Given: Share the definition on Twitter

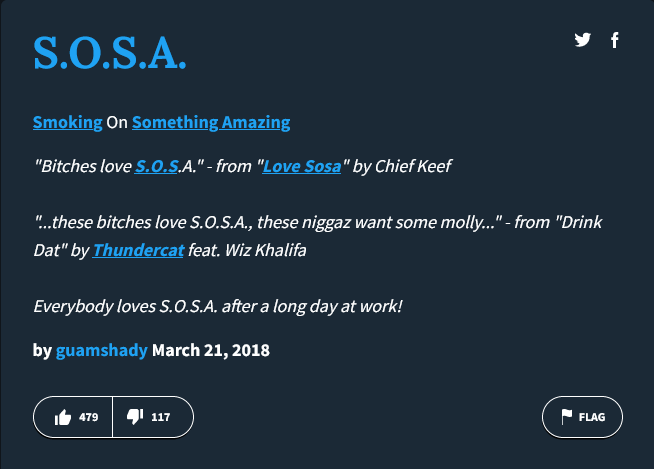Looking at the screenshot, I should pos(583,40).
